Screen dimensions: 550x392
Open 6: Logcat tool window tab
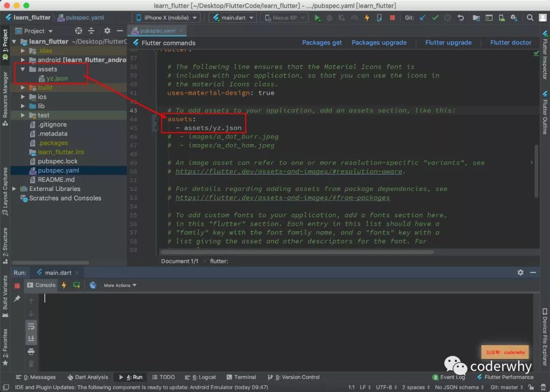click(x=200, y=377)
